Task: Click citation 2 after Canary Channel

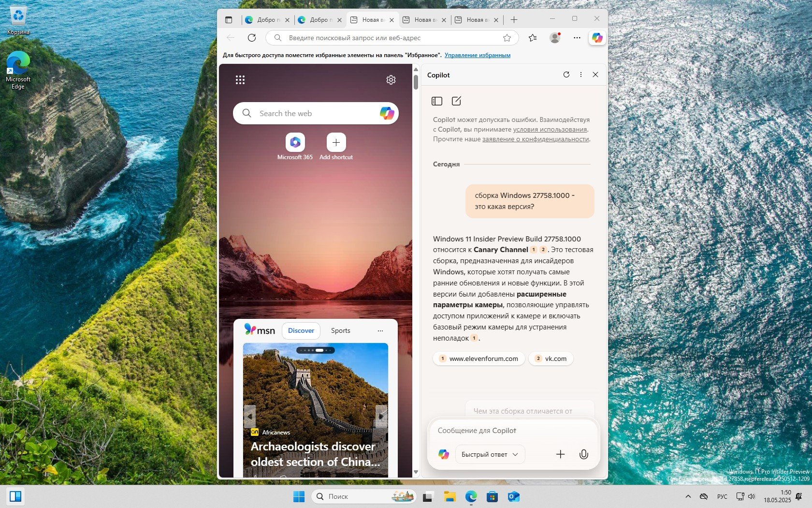Action: point(543,250)
